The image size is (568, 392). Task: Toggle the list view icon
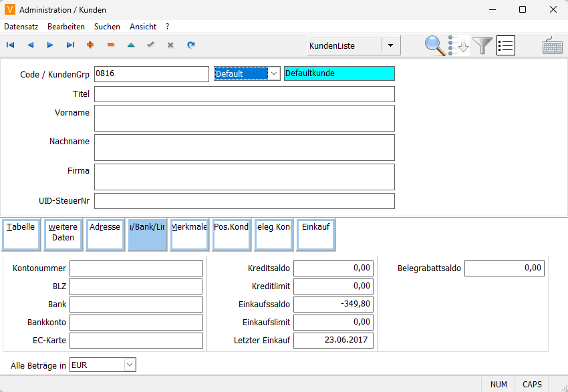[506, 45]
